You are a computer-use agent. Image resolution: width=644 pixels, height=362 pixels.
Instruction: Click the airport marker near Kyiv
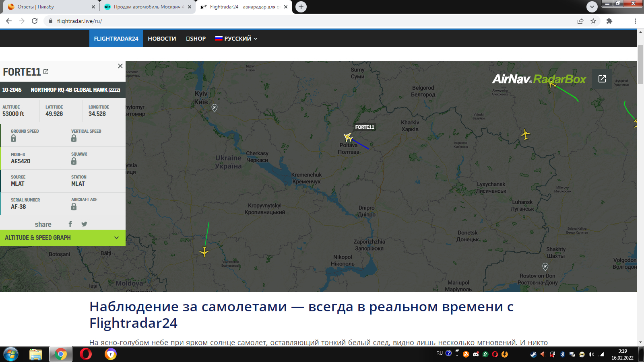215,108
